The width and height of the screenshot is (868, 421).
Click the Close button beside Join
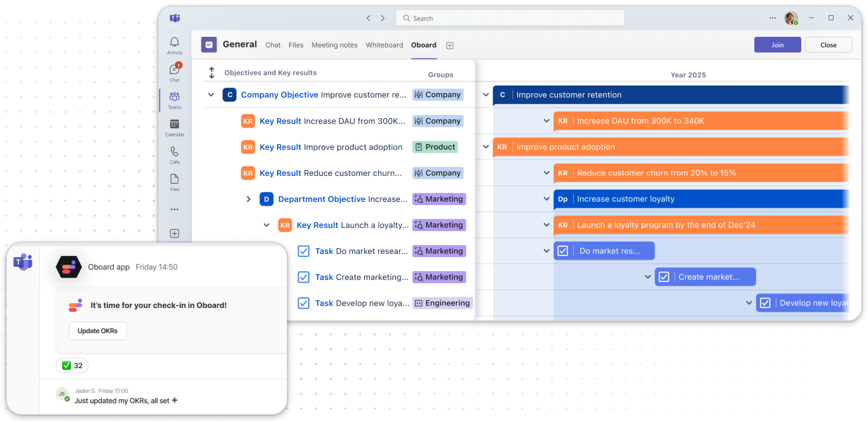[x=829, y=45]
